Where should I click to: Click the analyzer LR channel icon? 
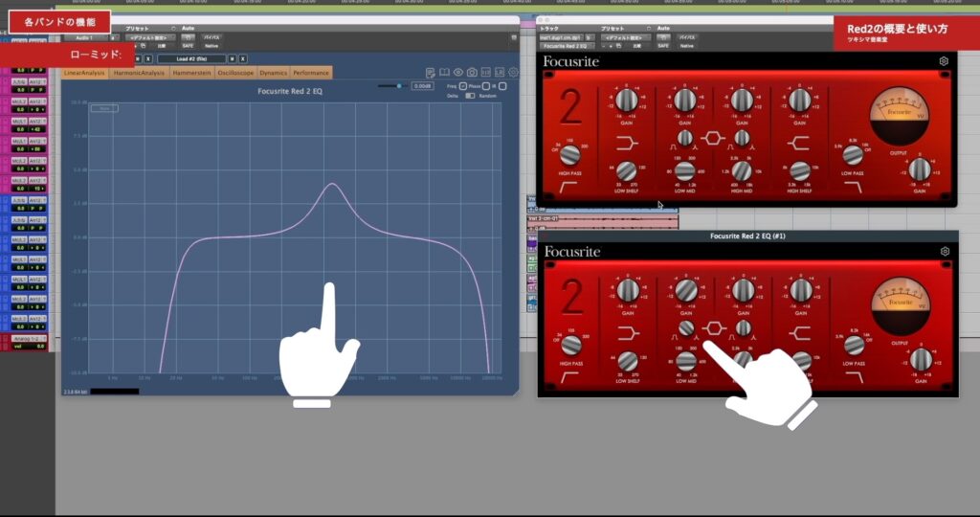(x=500, y=73)
